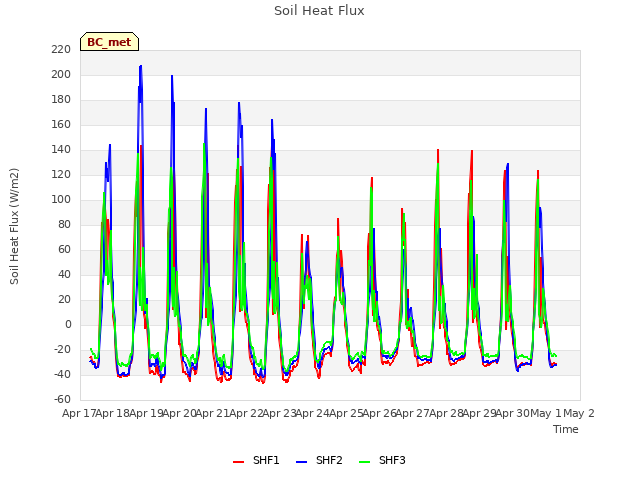Click the 220 y-axis tick label
The height and width of the screenshot is (480, 640).
tap(61, 49)
